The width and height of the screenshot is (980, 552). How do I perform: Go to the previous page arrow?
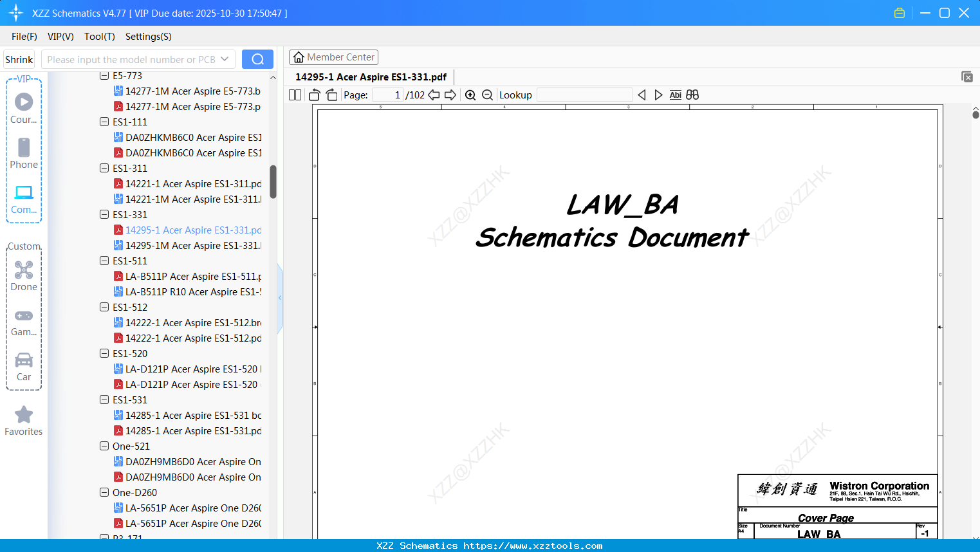click(x=434, y=95)
